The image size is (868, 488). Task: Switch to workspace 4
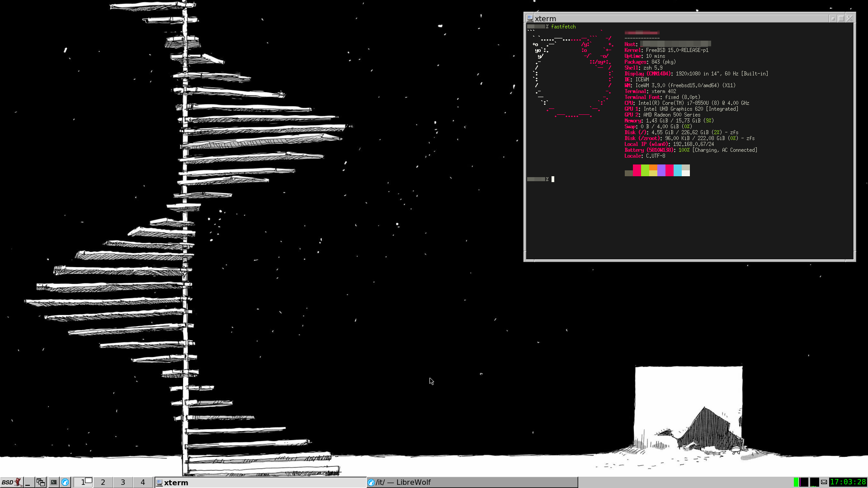click(143, 482)
